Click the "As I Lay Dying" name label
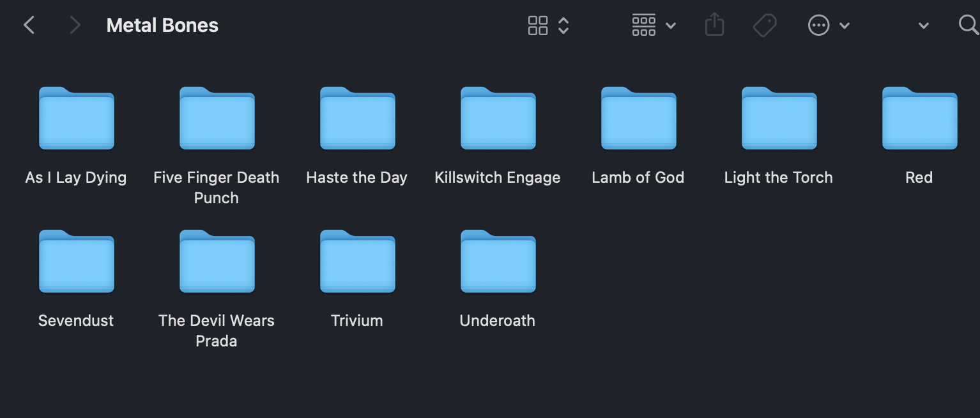Viewport: 980px width, 418px height. coord(76,178)
